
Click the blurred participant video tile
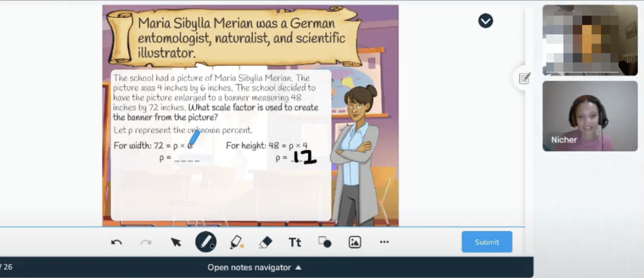click(589, 40)
